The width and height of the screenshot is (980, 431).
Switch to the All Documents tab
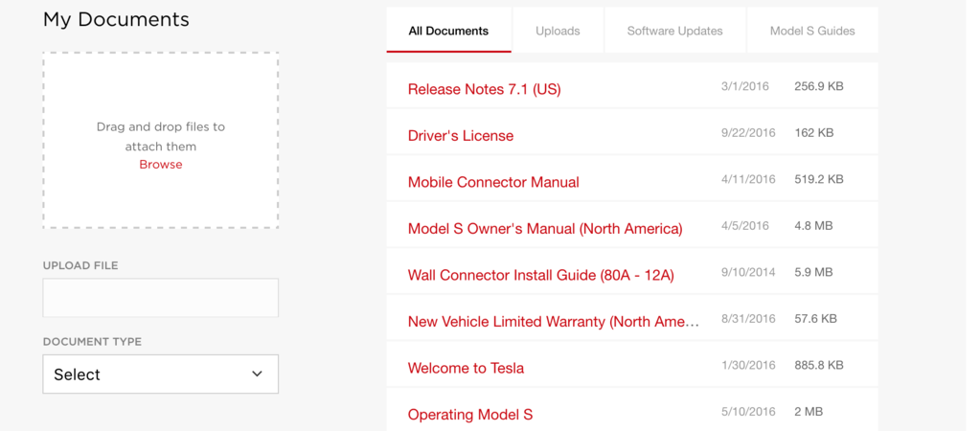[x=448, y=31]
